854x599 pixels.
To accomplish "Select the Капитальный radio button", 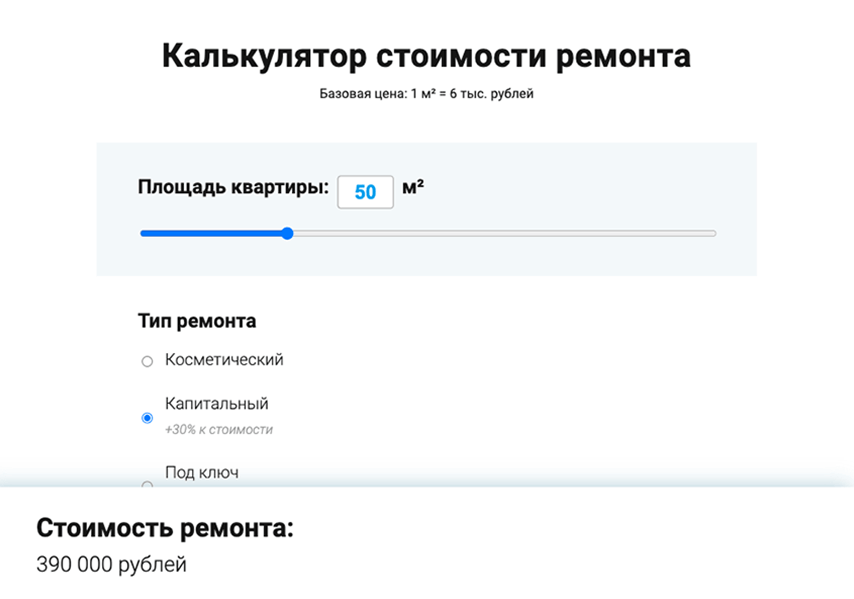I will click(147, 418).
